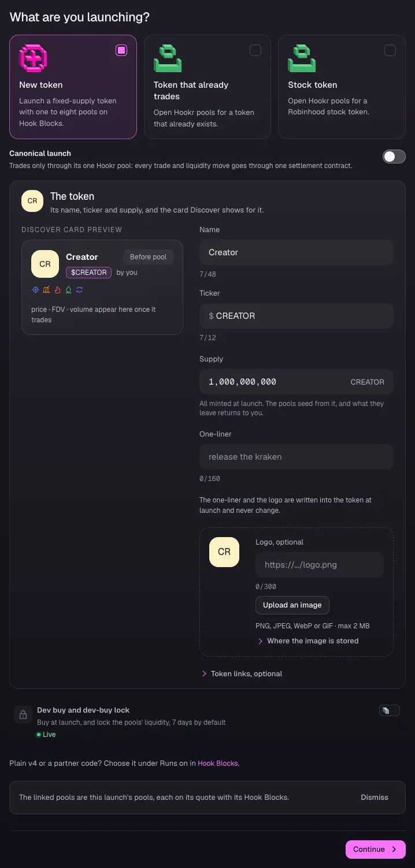Dismiss the linked pools notice
The width and height of the screenshot is (415, 868).
tap(375, 798)
